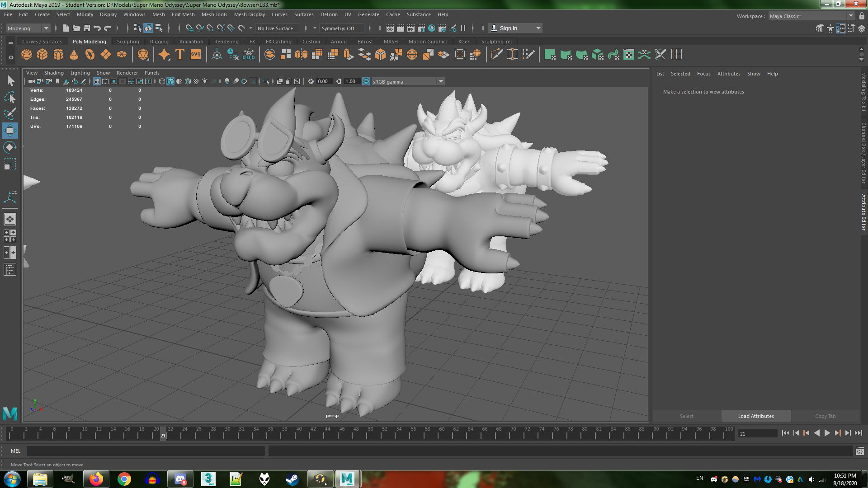Click the Select button in Attribute Editor
This screenshot has height=488, width=868.
click(686, 416)
